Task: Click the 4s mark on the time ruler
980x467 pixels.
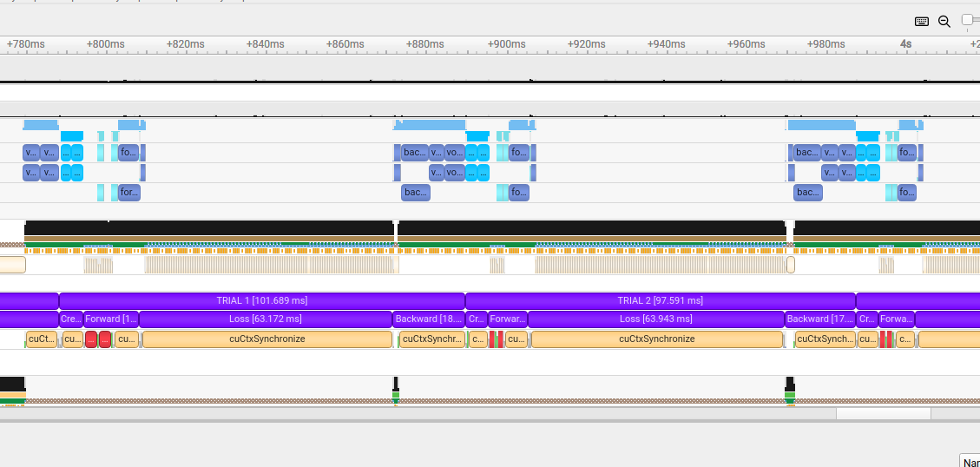Action: (x=905, y=44)
